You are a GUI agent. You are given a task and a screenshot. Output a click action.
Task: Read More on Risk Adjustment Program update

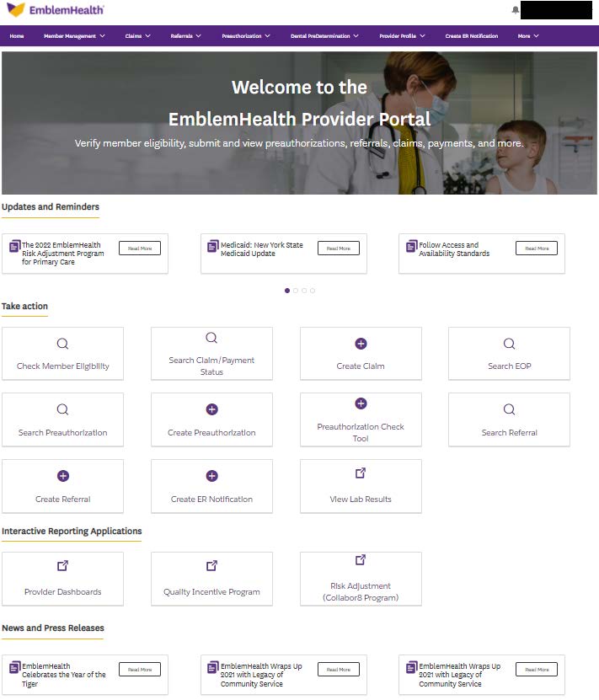click(140, 248)
